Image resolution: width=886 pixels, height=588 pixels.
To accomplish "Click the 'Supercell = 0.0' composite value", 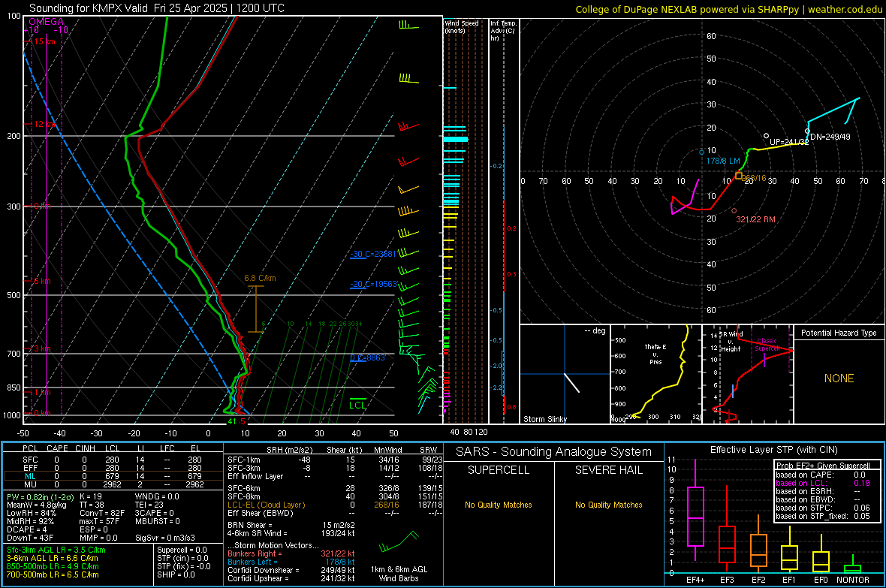I will coord(182,550).
